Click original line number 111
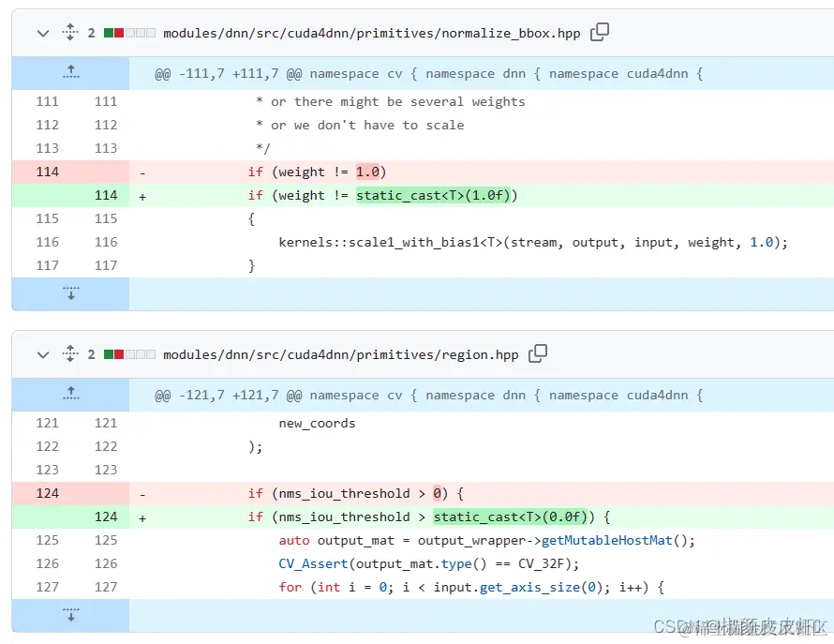 48,101
